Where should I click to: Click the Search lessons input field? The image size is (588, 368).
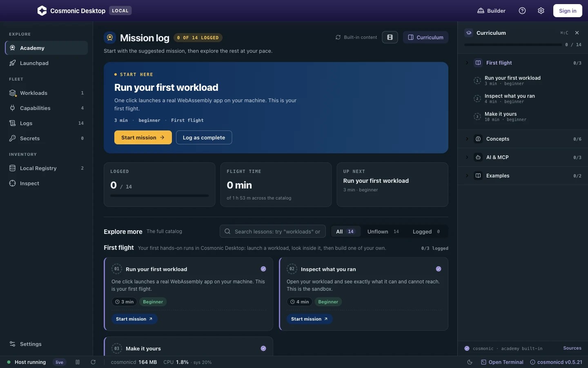point(273,231)
